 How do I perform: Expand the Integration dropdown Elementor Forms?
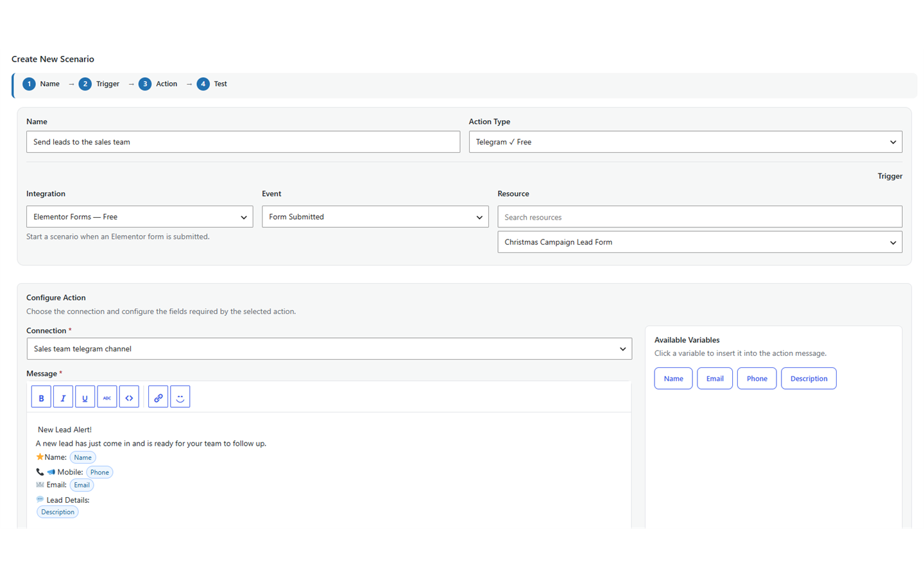139,217
